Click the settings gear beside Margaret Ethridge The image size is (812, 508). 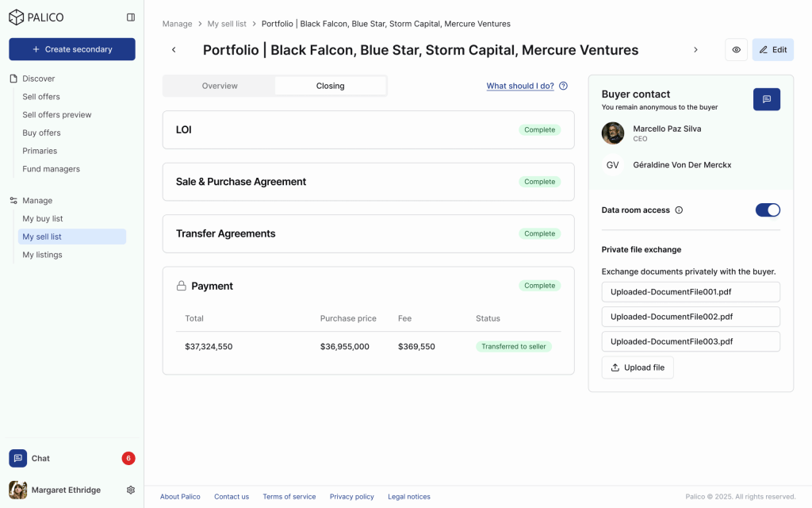point(131,490)
